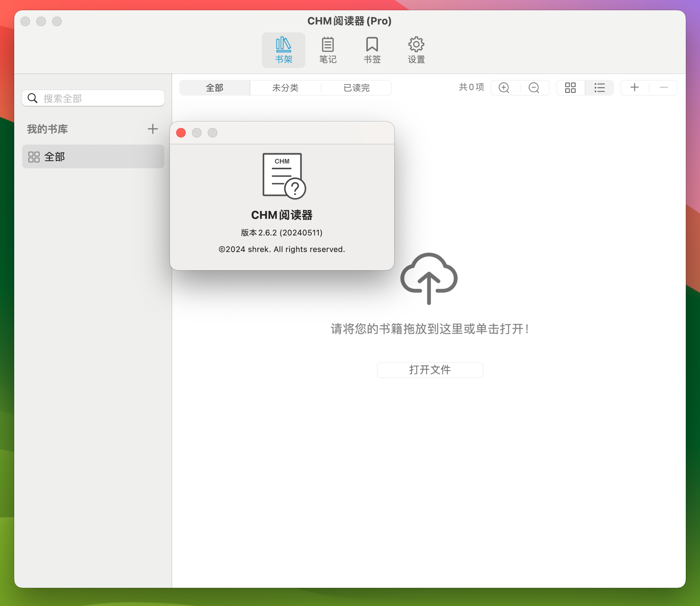Viewport: 700px width, 606px height.
Task: Switch to the 未分类 tab
Action: (x=285, y=88)
